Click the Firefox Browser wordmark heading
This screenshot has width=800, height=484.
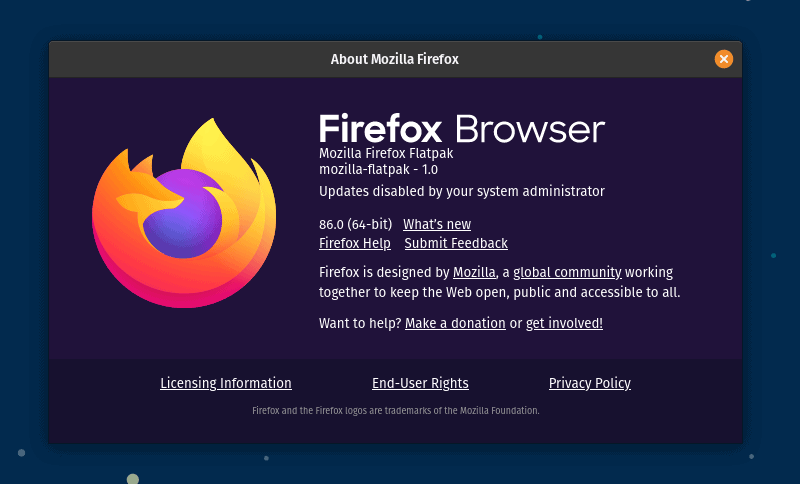coord(462,129)
